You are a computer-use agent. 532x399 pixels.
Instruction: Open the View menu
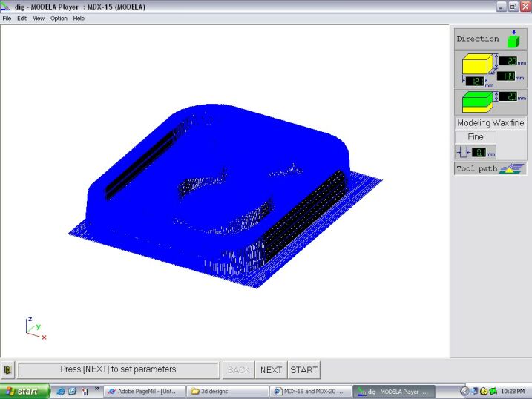[x=39, y=19]
